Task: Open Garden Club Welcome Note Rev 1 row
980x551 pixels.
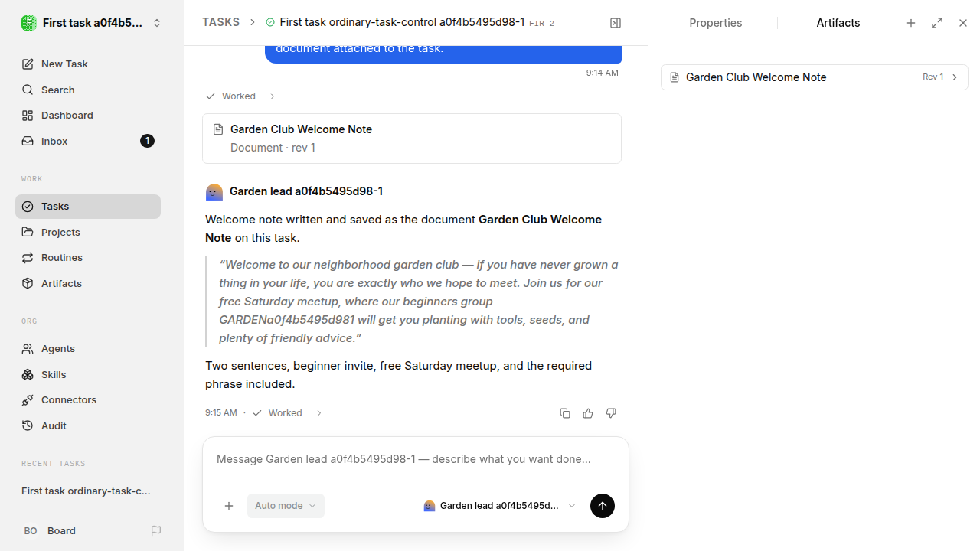Action: [x=815, y=77]
